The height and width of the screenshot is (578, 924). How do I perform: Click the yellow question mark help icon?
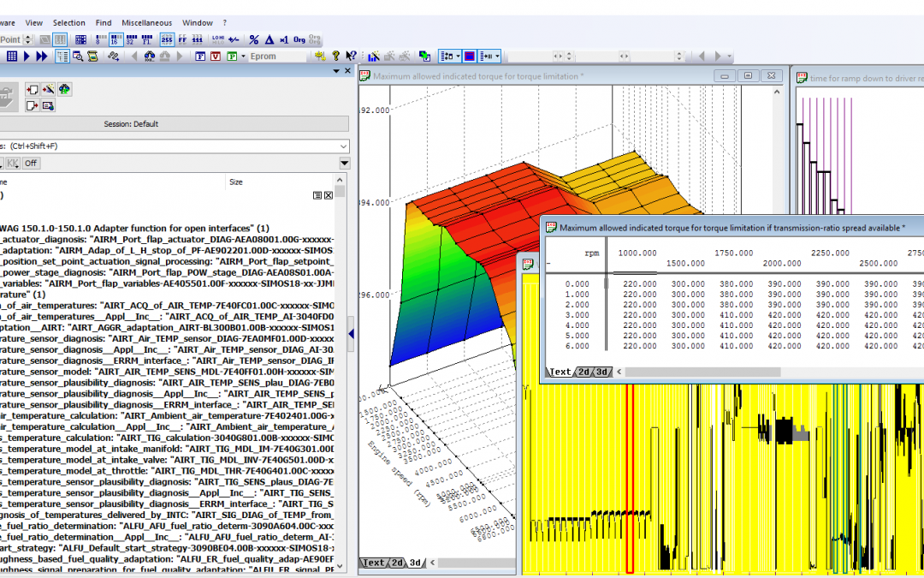tap(336, 56)
